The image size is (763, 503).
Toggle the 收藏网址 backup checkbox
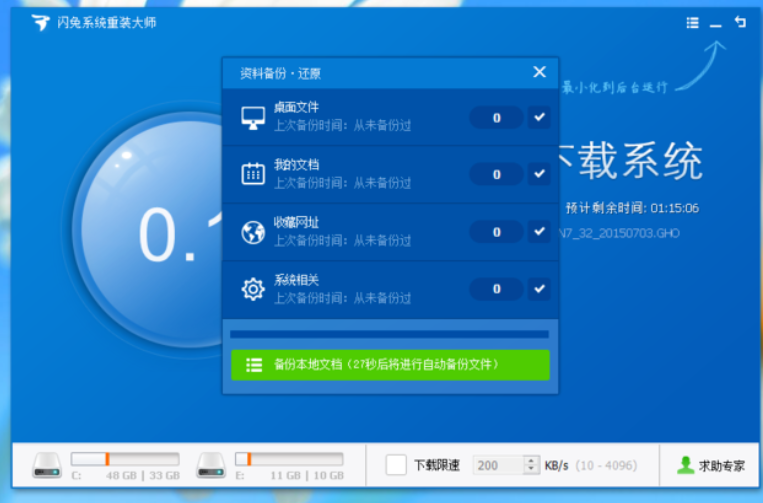click(x=539, y=232)
